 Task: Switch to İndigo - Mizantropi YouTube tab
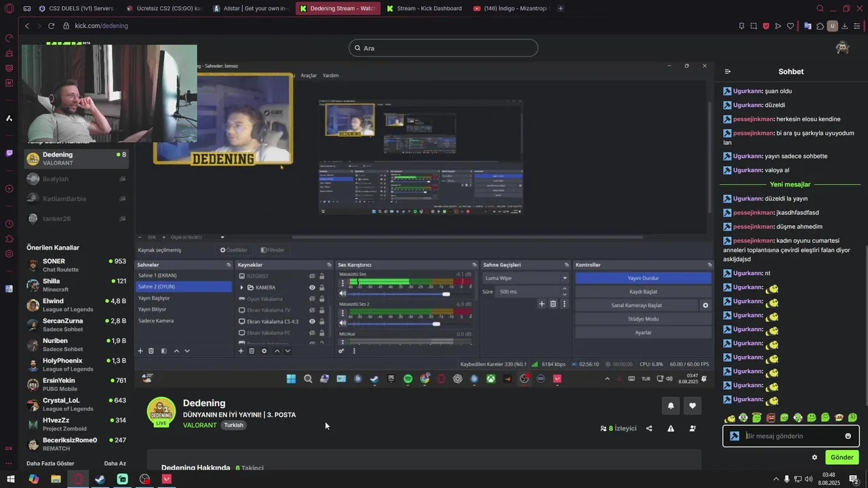coord(511,9)
